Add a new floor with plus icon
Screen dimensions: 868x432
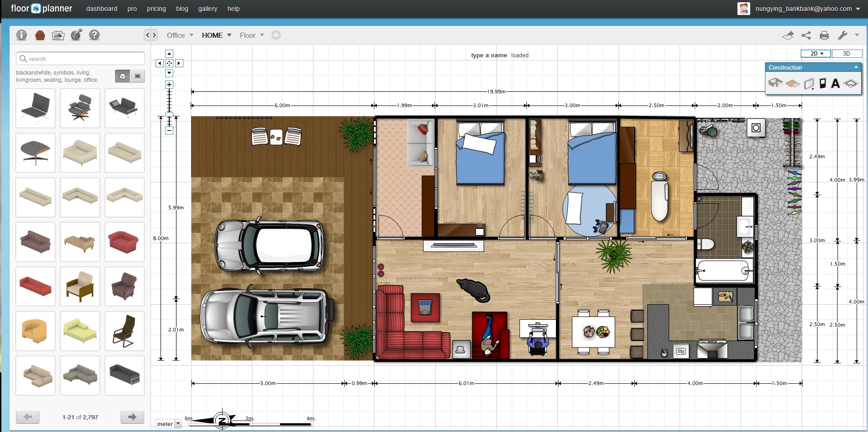[x=276, y=35]
